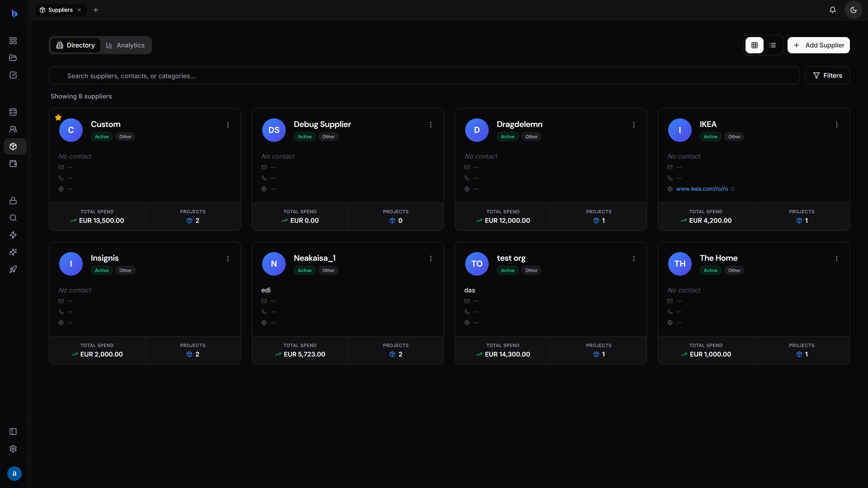This screenshot has width=868, height=488.
Task: Open the folder icon in sidebar
Action: click(13, 58)
